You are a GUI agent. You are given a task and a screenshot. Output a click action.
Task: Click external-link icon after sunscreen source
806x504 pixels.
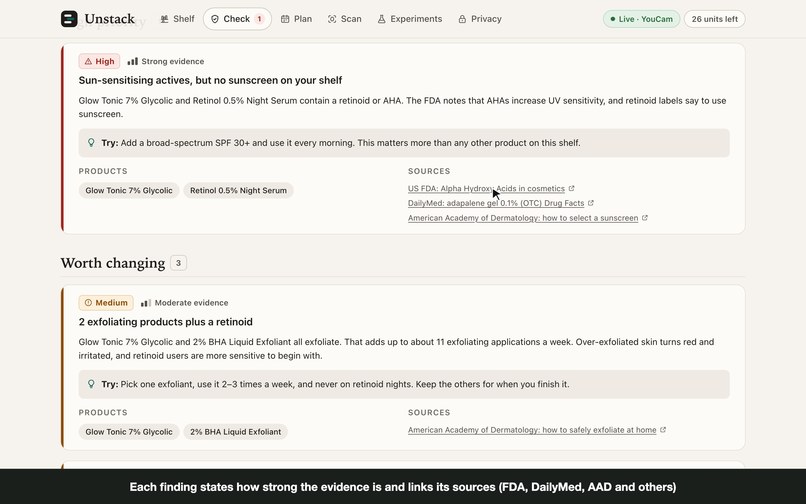645,218
